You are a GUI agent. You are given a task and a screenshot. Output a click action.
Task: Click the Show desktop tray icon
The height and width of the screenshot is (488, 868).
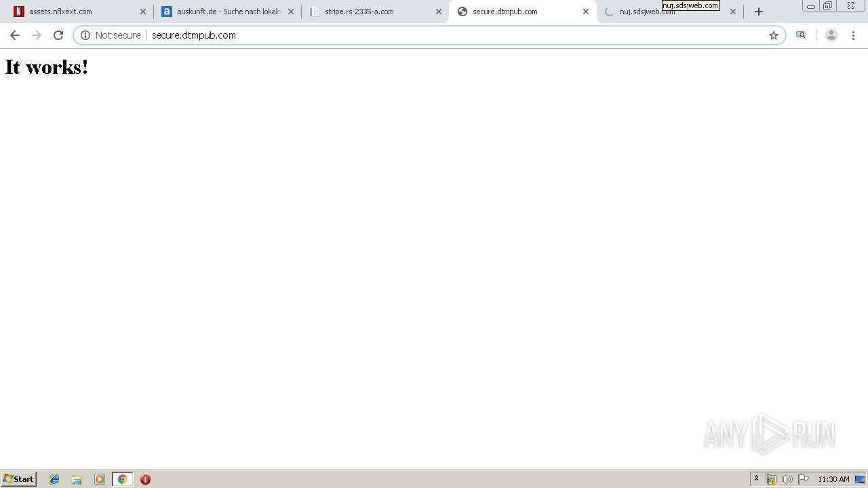[x=860, y=479]
